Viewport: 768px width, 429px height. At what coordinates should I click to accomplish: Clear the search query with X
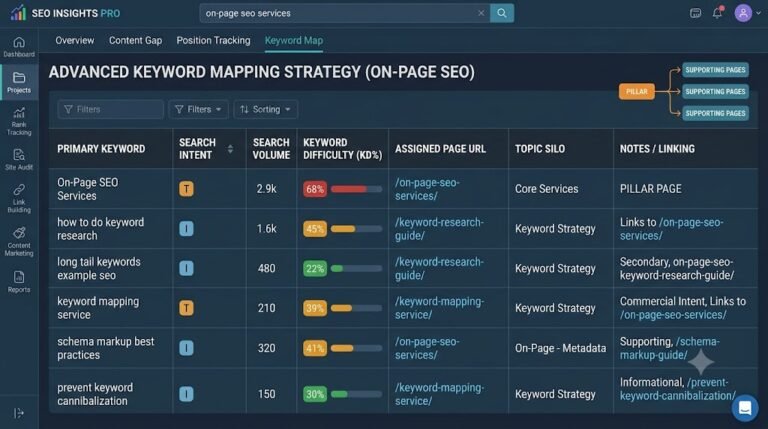point(481,13)
